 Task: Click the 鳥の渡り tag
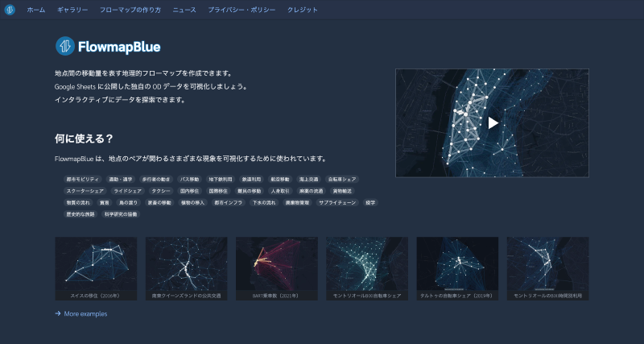(129, 203)
